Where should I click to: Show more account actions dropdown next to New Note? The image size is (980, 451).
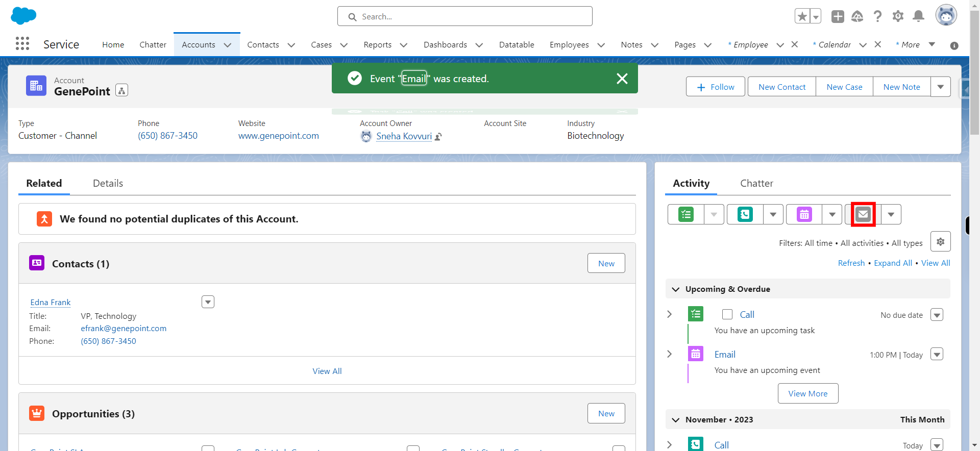coord(940,87)
